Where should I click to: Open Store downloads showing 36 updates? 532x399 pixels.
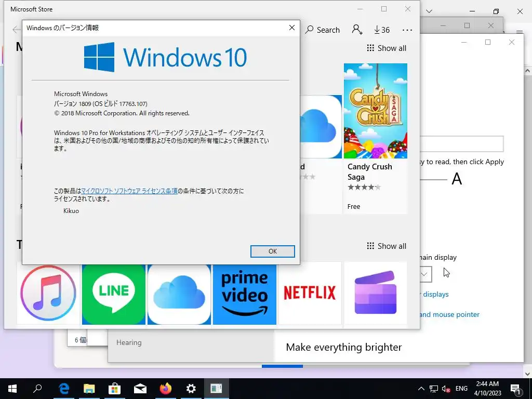(382, 30)
